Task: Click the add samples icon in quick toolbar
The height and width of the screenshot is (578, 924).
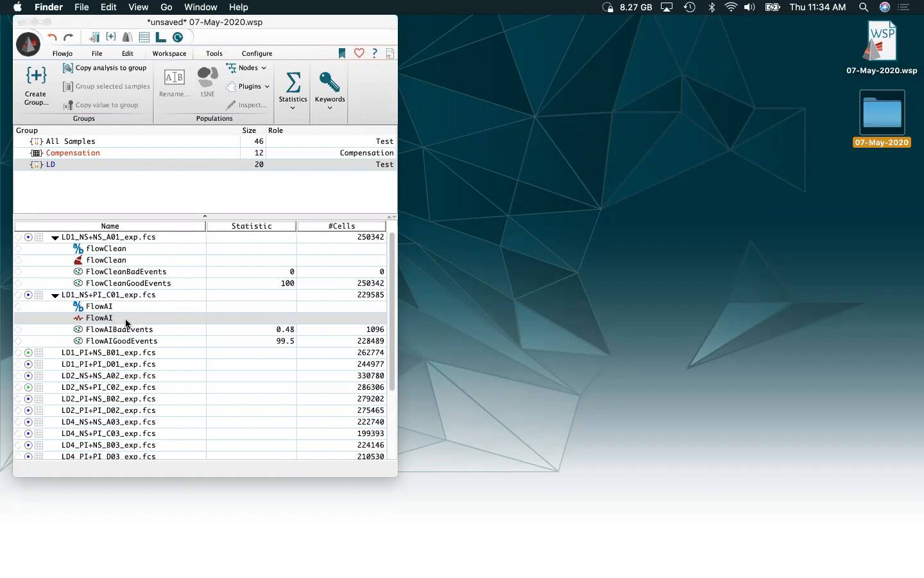Action: 94,37
